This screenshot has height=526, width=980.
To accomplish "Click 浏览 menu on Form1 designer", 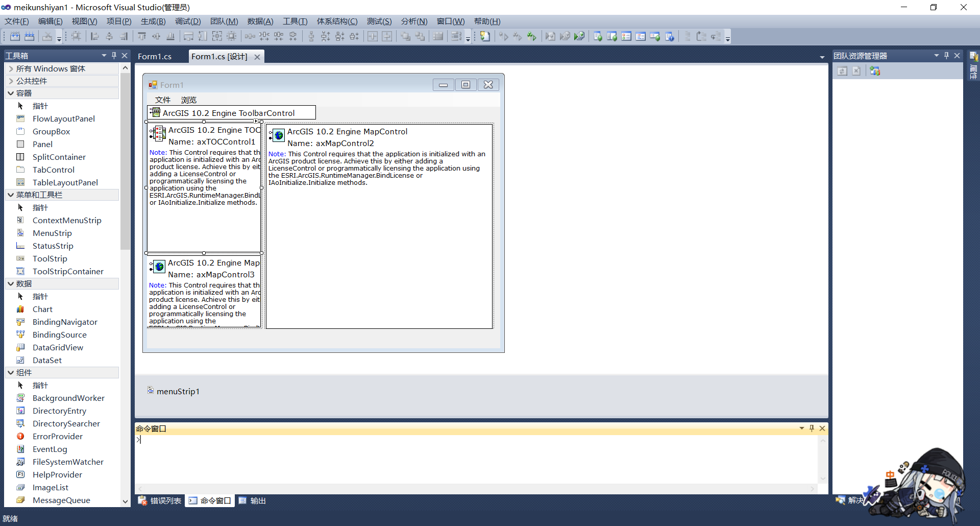I will pyautogui.click(x=188, y=100).
